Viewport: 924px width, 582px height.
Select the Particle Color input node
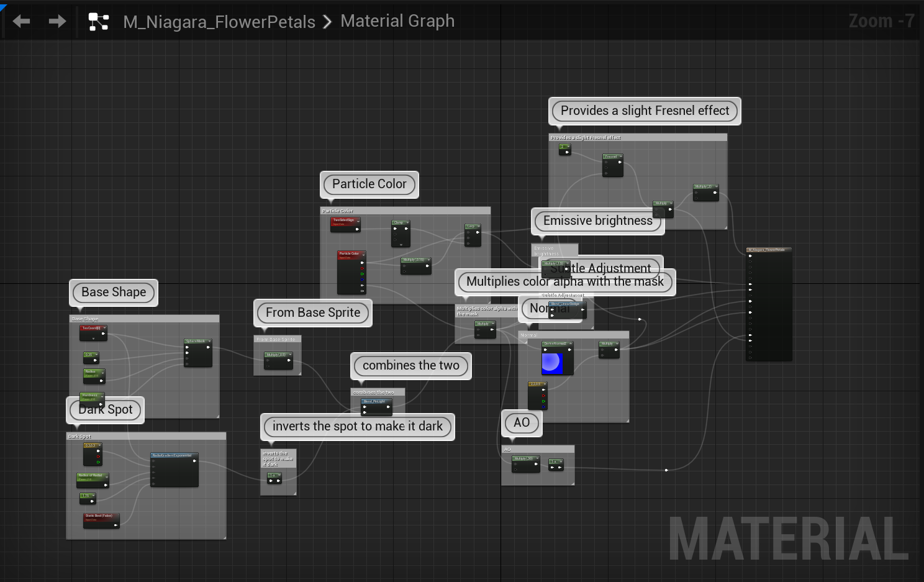click(351, 272)
